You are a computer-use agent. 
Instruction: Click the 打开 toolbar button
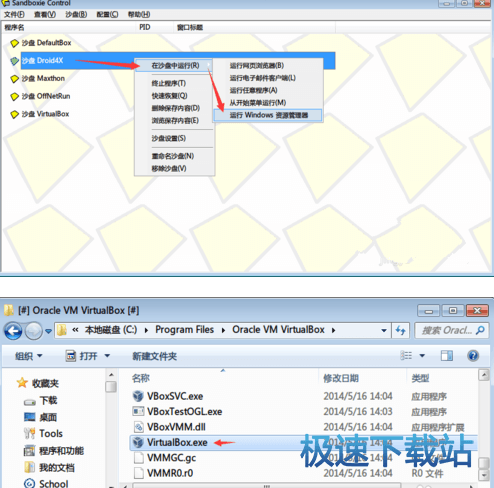click(83, 356)
